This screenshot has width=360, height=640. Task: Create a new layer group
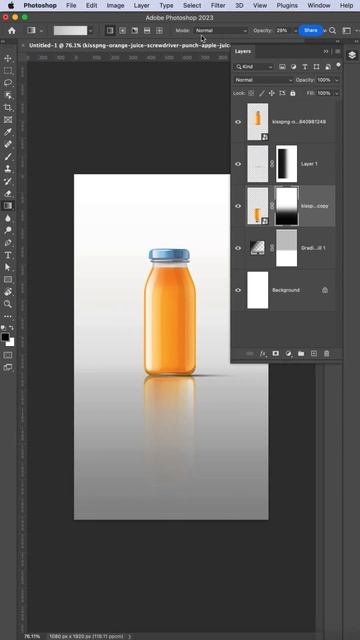click(x=301, y=353)
